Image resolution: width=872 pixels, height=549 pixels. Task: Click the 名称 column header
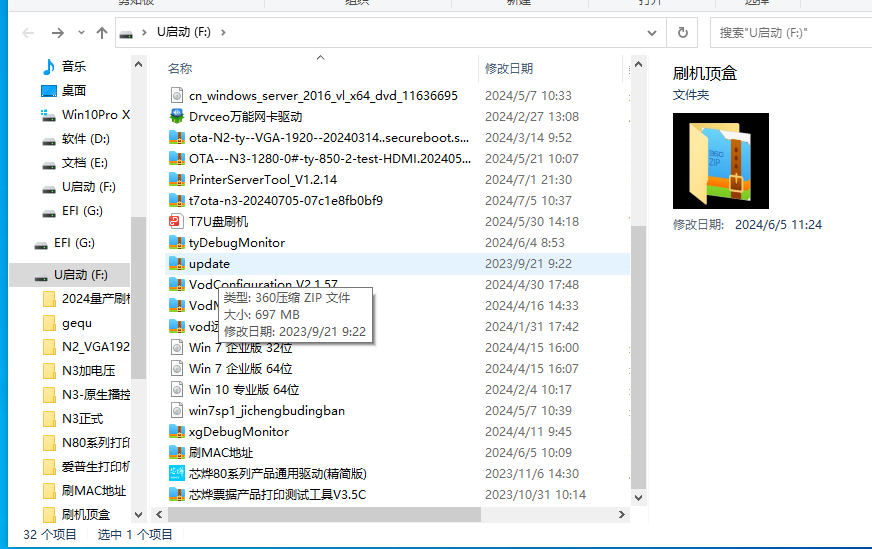coord(180,69)
